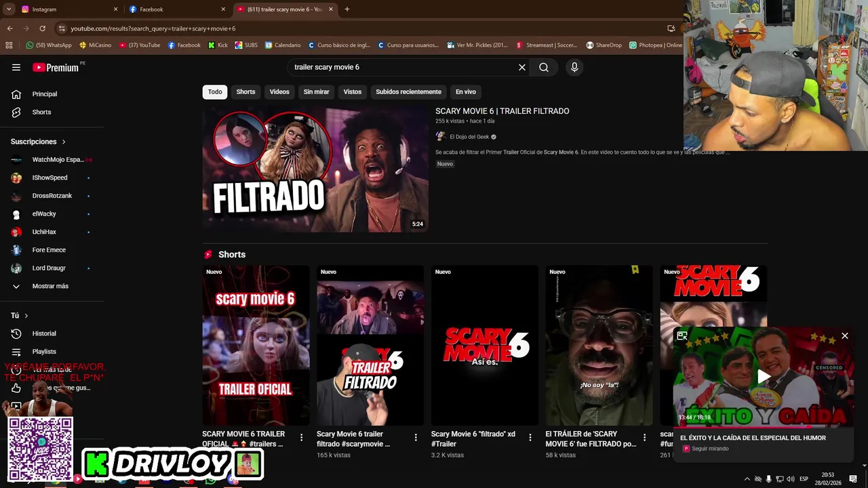868x488 pixels.
Task: Open the Photopea bookmark
Action: click(x=655, y=45)
